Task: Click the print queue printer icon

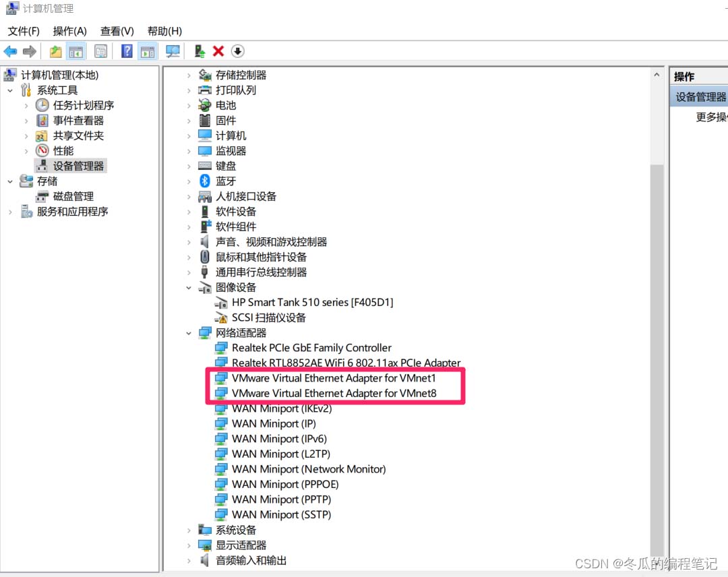Action: 205,90
